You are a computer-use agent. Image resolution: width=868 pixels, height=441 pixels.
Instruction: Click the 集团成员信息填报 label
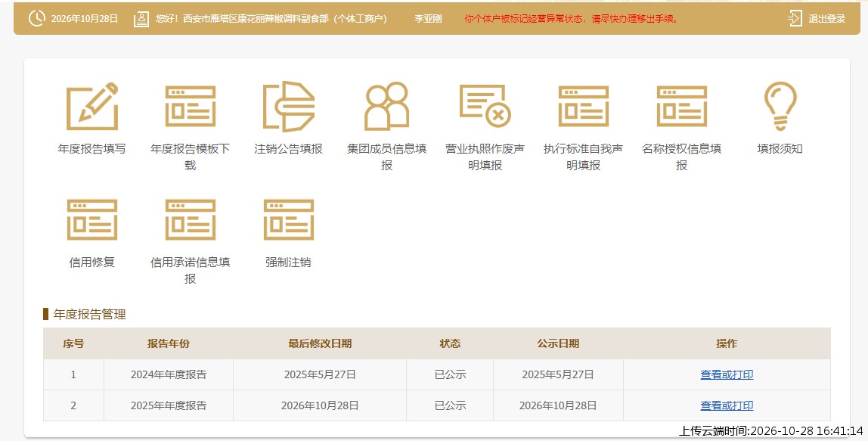click(x=386, y=157)
